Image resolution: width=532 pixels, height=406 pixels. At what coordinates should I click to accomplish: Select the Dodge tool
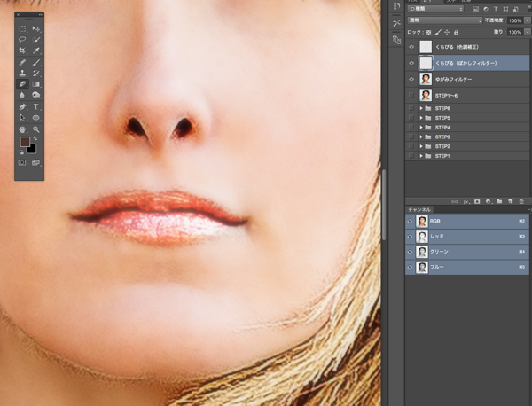[36, 95]
